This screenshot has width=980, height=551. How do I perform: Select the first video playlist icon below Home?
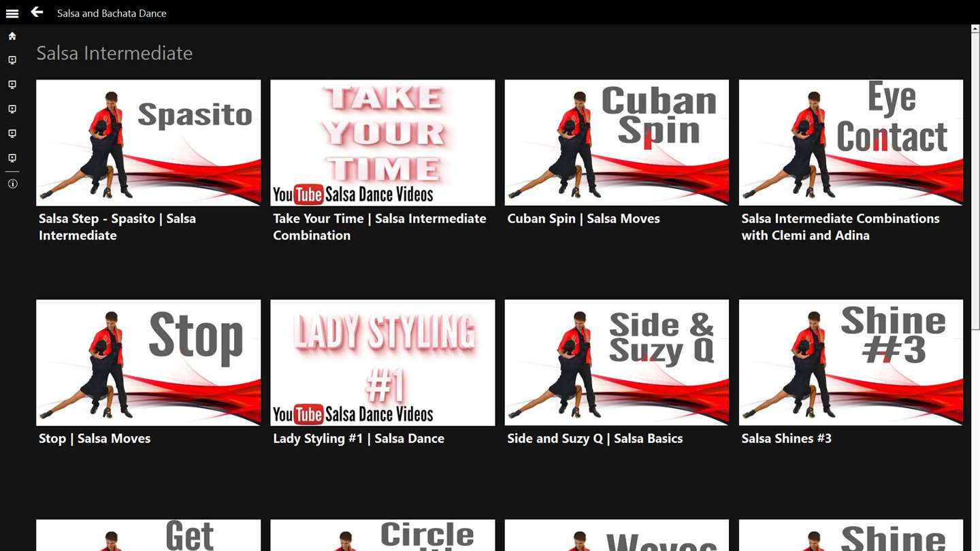[12, 61]
